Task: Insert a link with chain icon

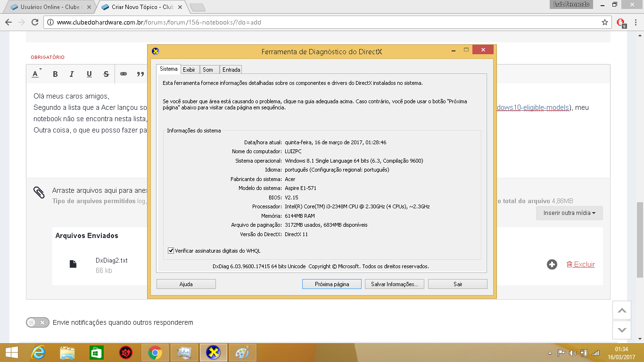Action: tap(124, 74)
